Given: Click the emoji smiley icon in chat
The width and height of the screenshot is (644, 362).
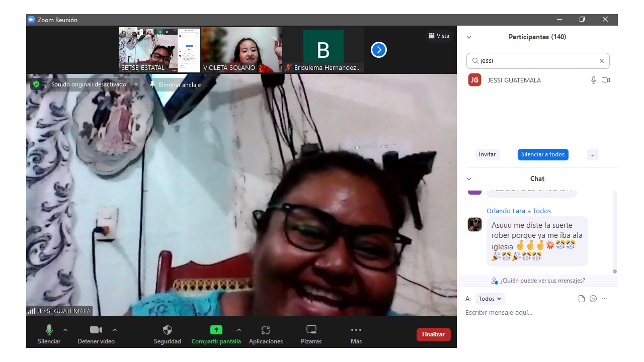Looking at the screenshot, I should click(593, 299).
